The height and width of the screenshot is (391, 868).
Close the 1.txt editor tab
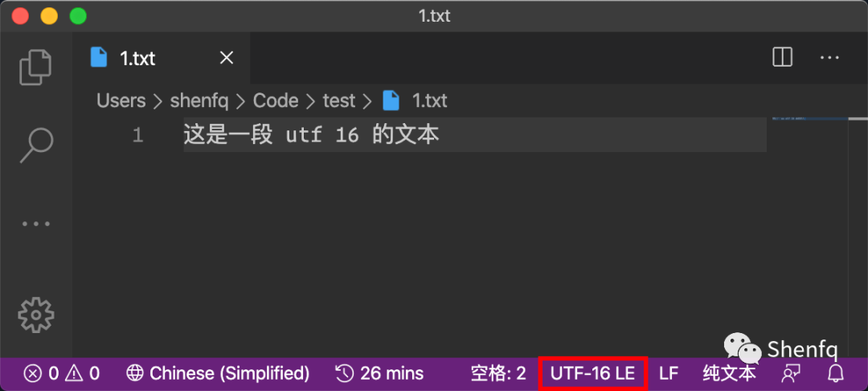tap(227, 58)
